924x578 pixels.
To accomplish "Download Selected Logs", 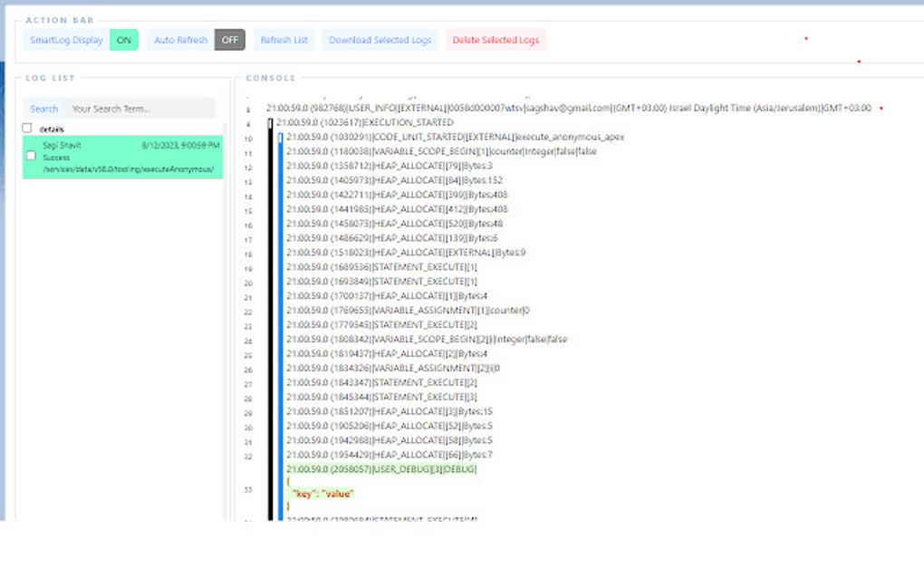I will click(378, 40).
